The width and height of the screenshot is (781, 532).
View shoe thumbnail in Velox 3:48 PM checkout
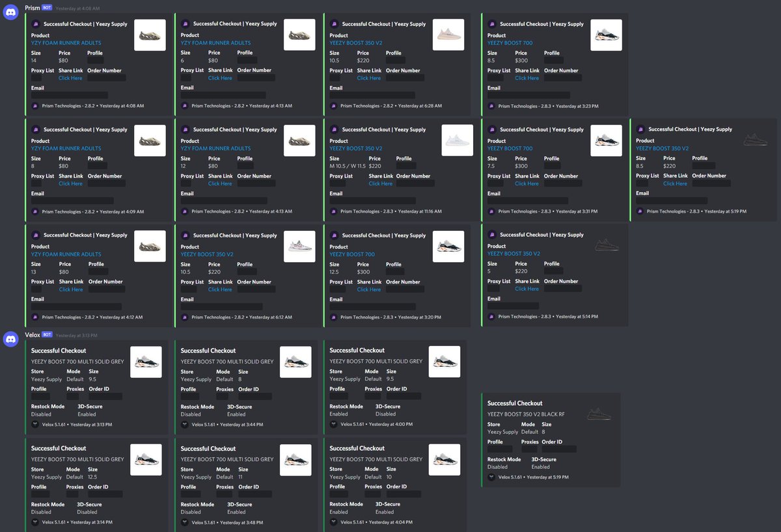pyautogui.click(x=295, y=460)
